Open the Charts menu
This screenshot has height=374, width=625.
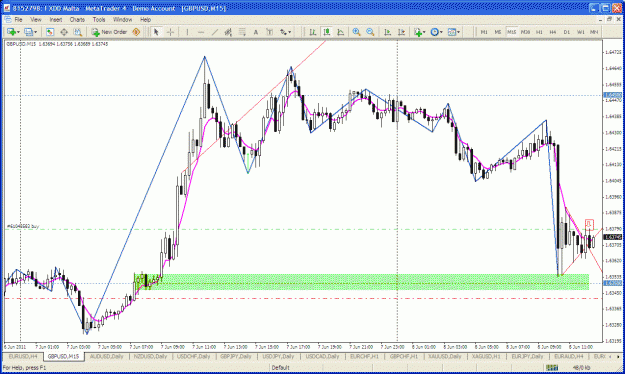pyautogui.click(x=77, y=20)
